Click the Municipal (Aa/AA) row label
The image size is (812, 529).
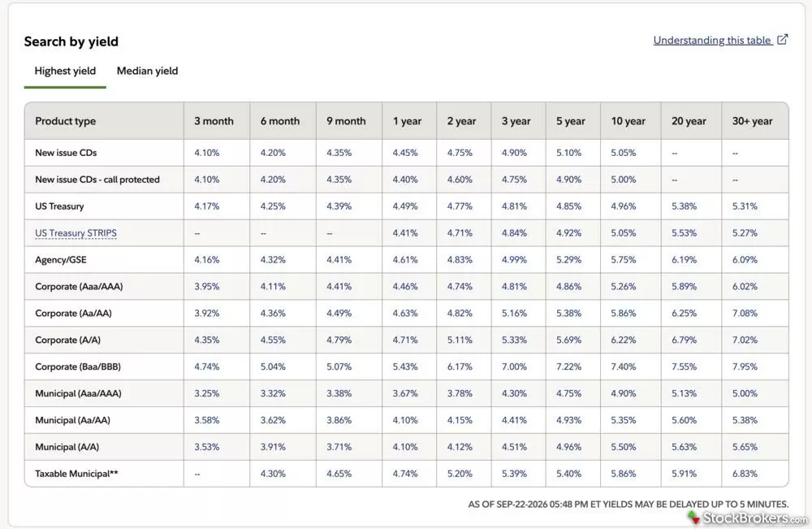coord(72,421)
